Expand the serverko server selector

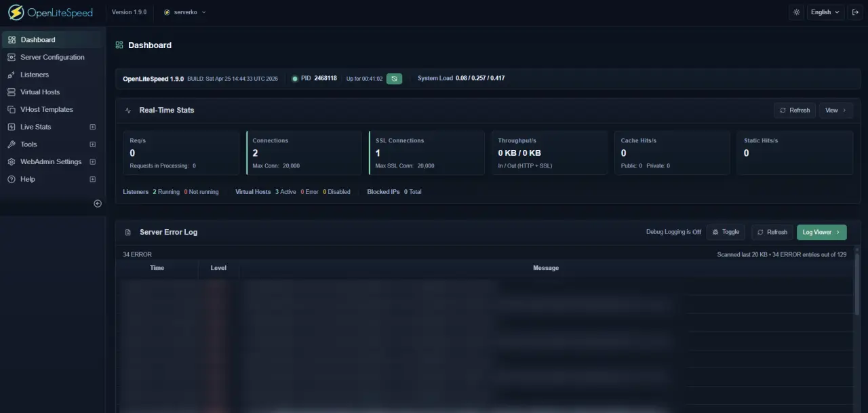[184, 12]
